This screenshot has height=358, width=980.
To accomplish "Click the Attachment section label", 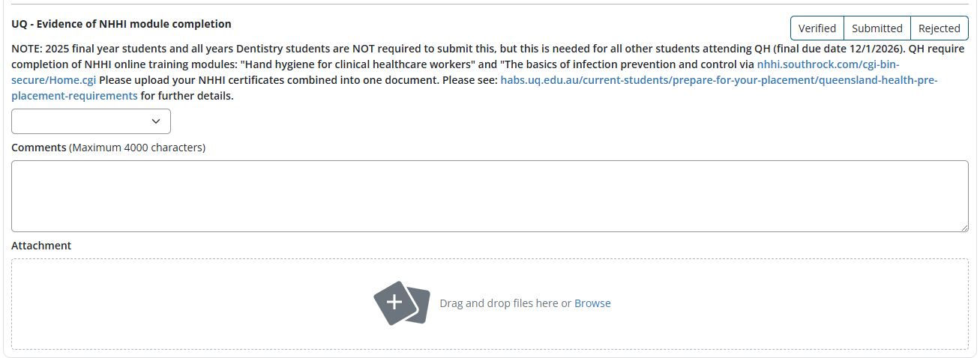I will 41,246.
